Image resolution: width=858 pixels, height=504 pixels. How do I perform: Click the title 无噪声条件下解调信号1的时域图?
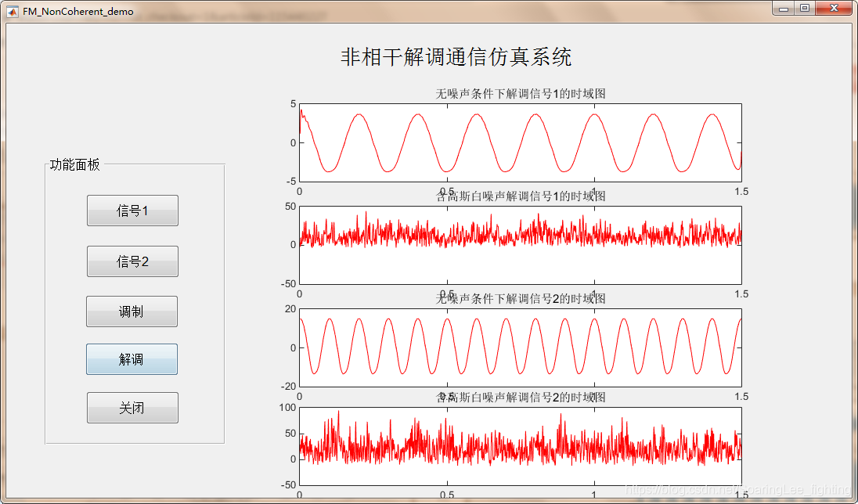click(521, 94)
